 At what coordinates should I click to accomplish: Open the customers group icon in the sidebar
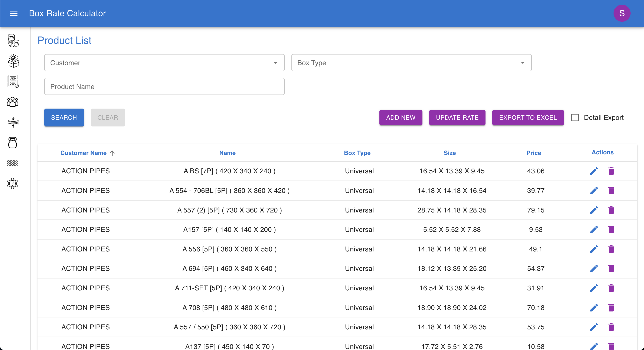point(13,102)
